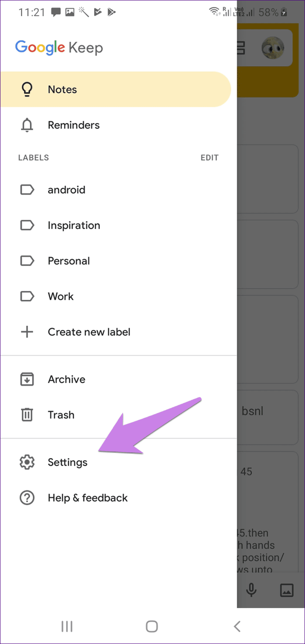Select the Personal label

[x=119, y=261]
